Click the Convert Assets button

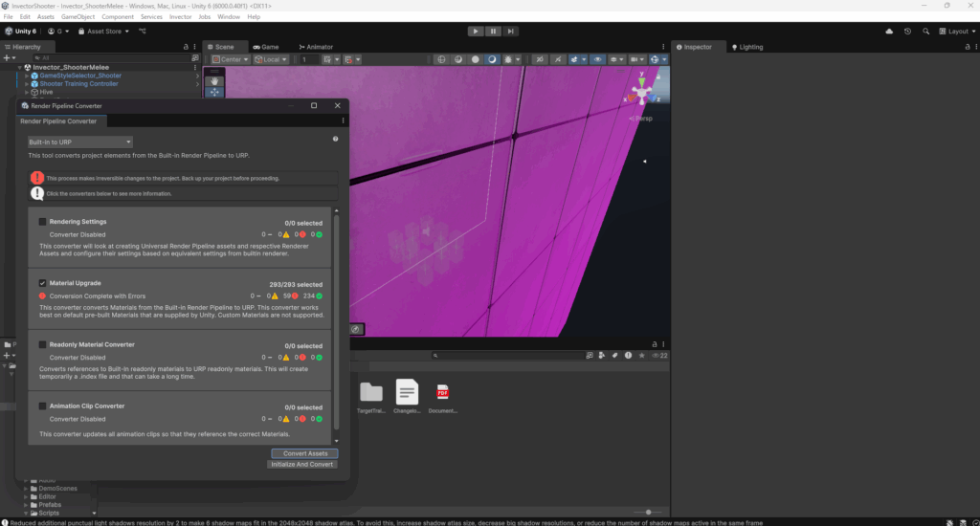pyautogui.click(x=304, y=453)
